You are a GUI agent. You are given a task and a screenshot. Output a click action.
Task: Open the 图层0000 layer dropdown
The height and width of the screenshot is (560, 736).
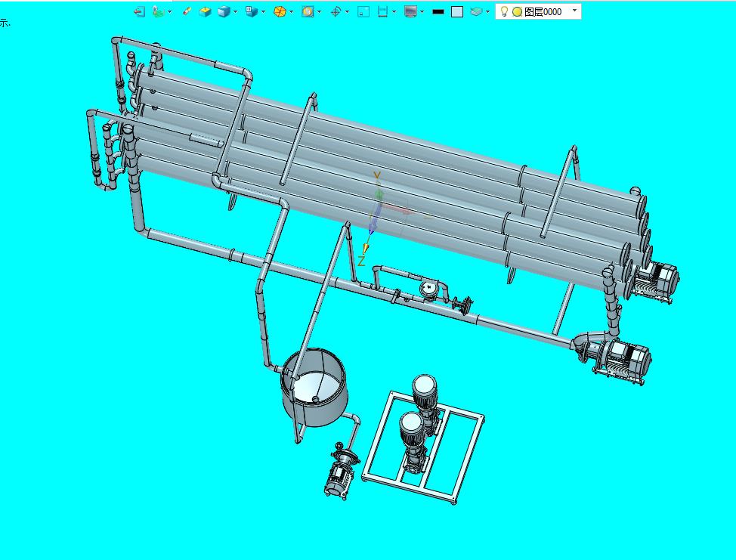[x=574, y=11]
